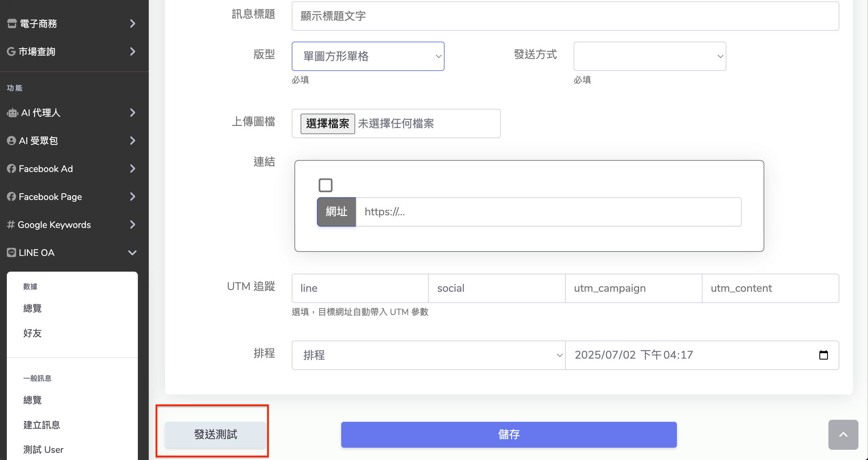This screenshot has width=868, height=460.
Task: Click the Facebook Ad logo icon
Action: 11,169
